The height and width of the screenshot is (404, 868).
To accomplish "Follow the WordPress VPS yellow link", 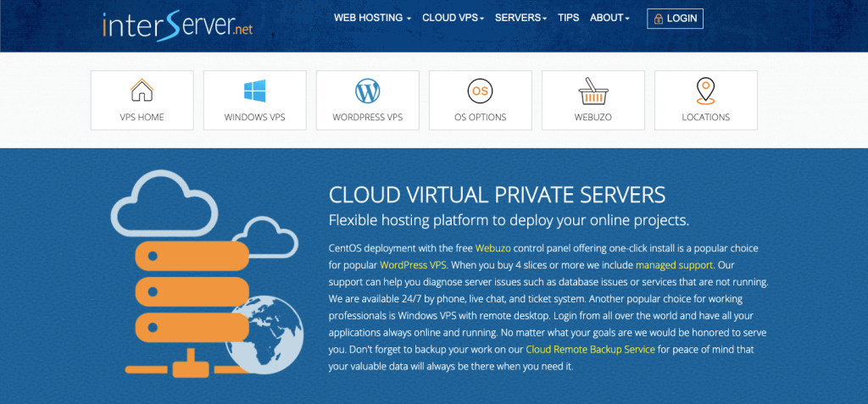I will coord(414,264).
